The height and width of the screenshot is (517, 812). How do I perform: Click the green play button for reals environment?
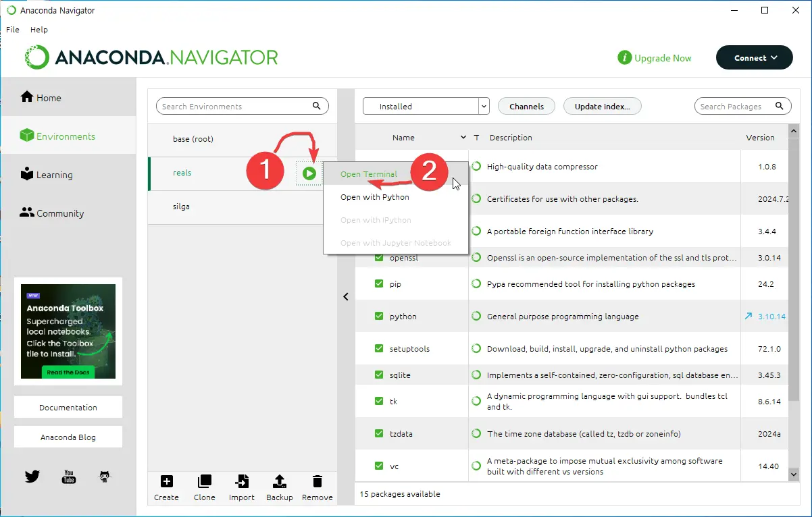(x=309, y=173)
